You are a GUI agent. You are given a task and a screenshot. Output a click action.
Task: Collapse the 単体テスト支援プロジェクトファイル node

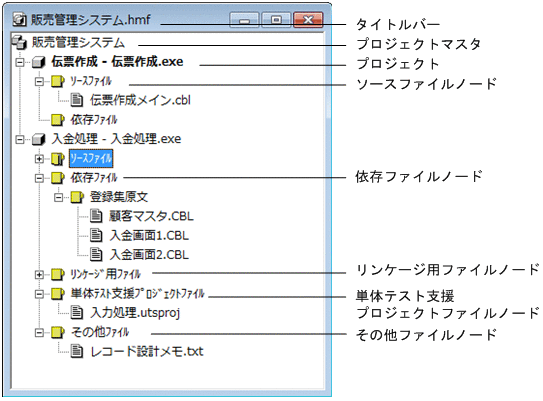[39, 294]
